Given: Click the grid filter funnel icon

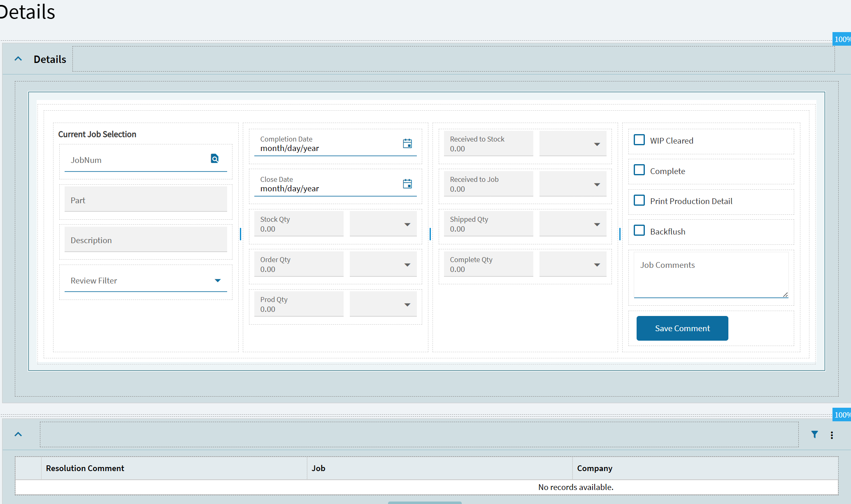Looking at the screenshot, I should click(814, 434).
